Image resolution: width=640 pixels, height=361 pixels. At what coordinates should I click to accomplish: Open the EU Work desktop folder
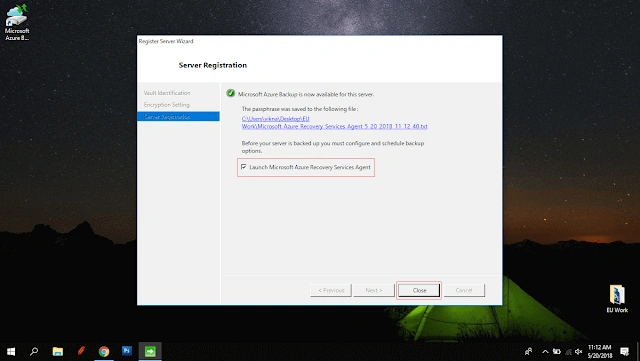coord(617,299)
